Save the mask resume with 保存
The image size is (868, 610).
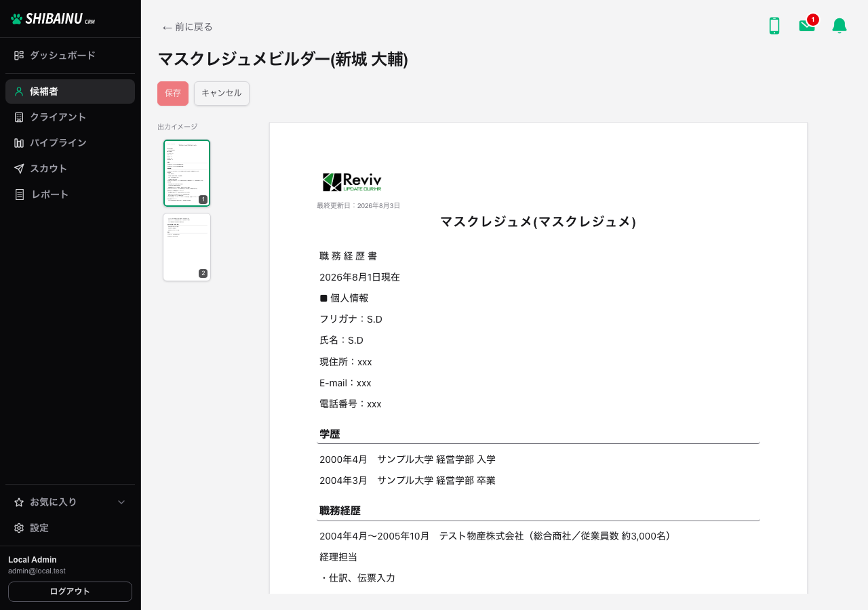tap(173, 94)
